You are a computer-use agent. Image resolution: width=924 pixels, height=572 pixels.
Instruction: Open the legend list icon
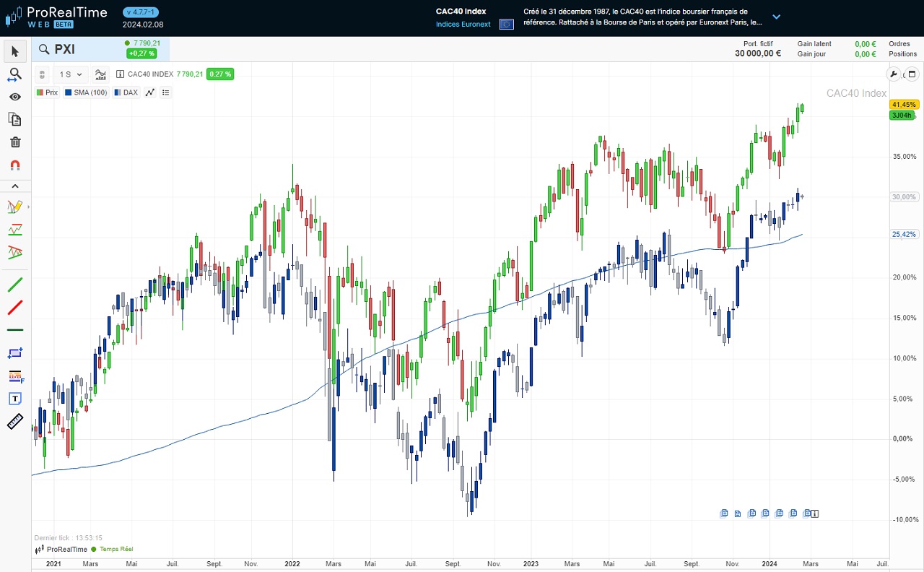pyautogui.click(x=166, y=92)
